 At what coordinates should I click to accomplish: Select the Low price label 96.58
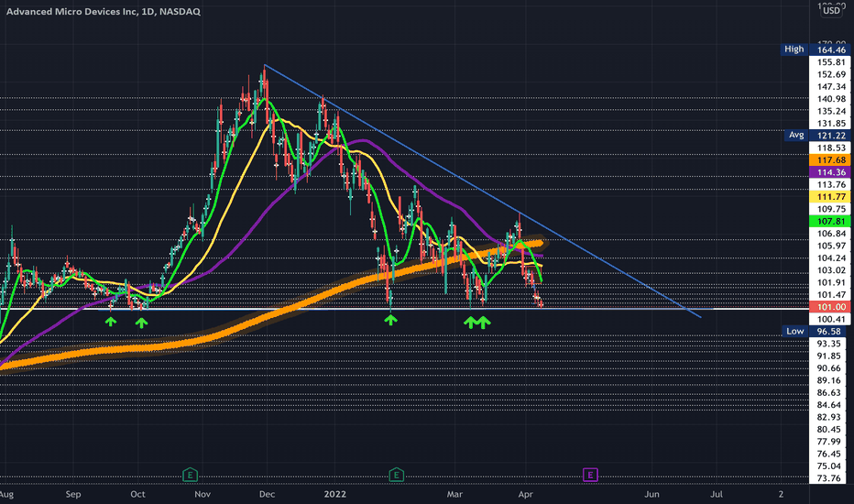tap(830, 332)
